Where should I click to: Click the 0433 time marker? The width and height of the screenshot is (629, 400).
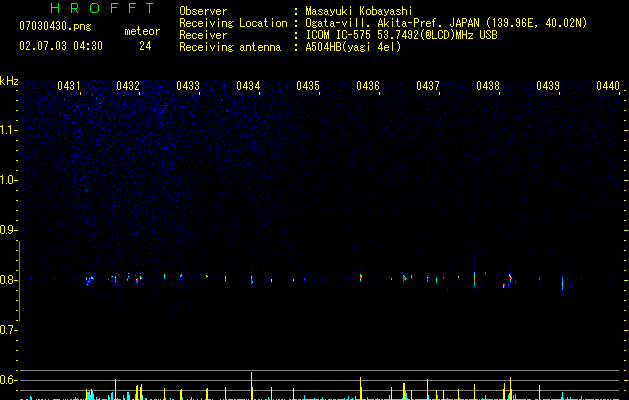(188, 86)
